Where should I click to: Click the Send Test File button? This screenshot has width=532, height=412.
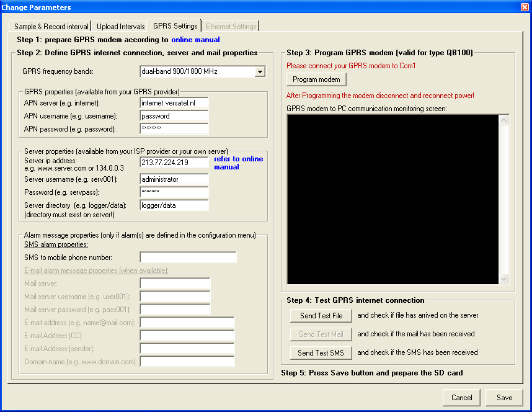(x=321, y=316)
